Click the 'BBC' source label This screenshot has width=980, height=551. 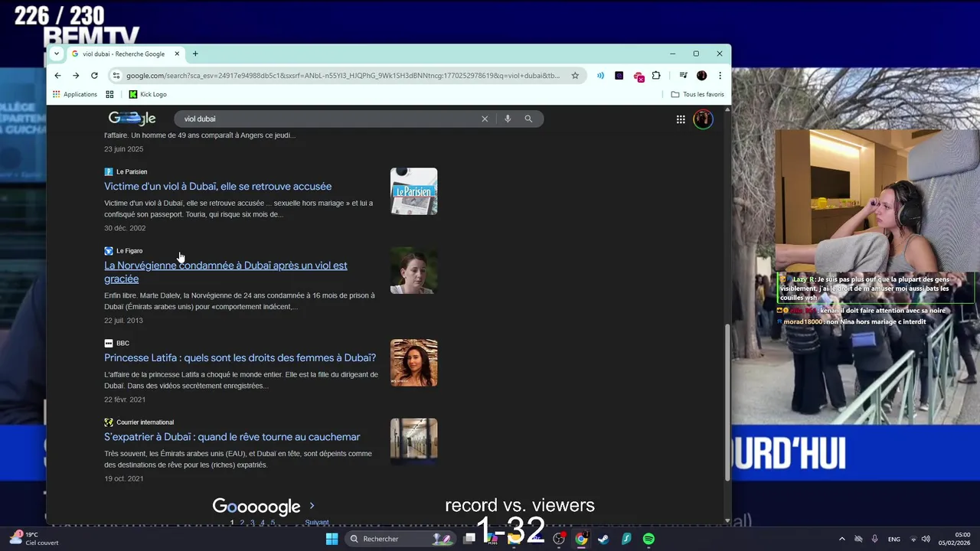point(122,344)
